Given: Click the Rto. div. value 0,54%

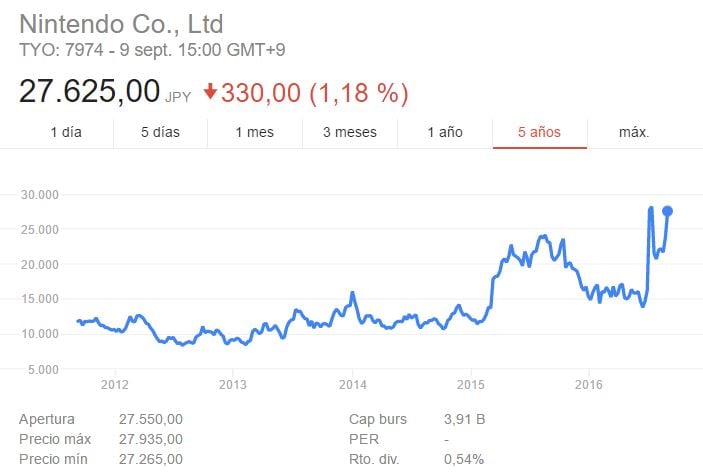Looking at the screenshot, I should (x=464, y=459).
